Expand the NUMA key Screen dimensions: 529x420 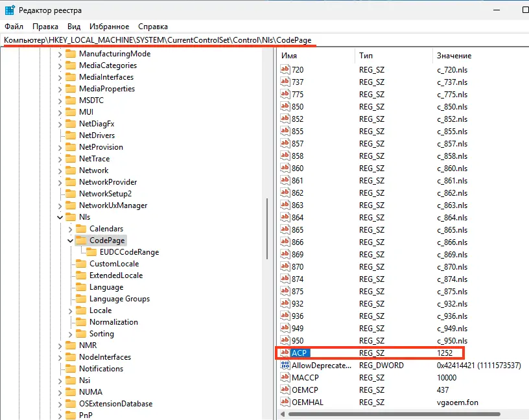60,392
